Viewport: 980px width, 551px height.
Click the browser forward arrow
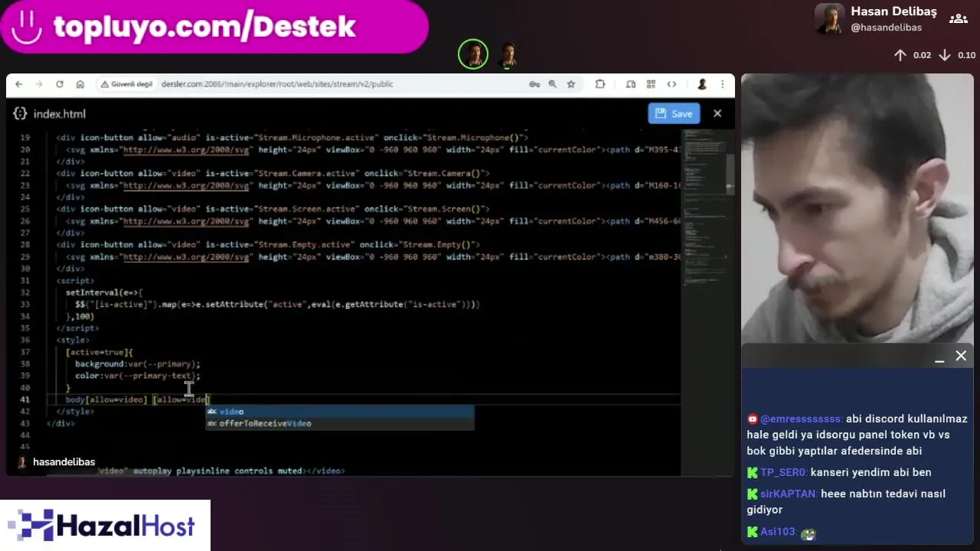[x=39, y=84]
